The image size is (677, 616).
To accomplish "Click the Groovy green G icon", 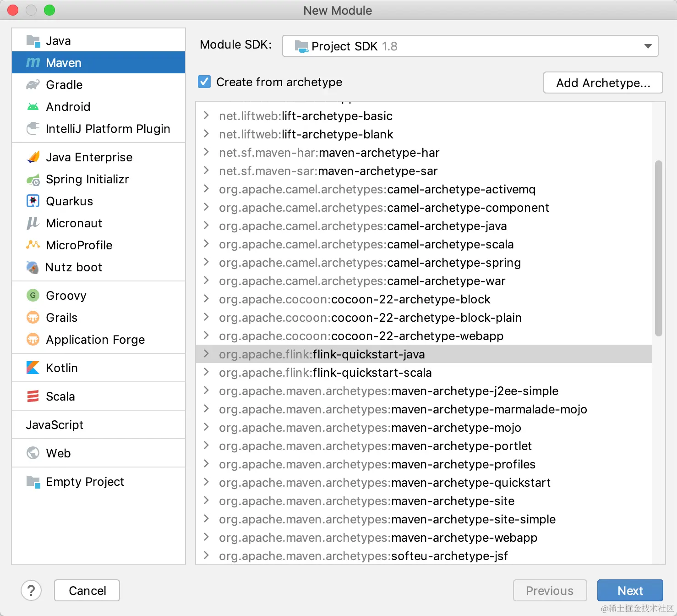I will (x=33, y=295).
